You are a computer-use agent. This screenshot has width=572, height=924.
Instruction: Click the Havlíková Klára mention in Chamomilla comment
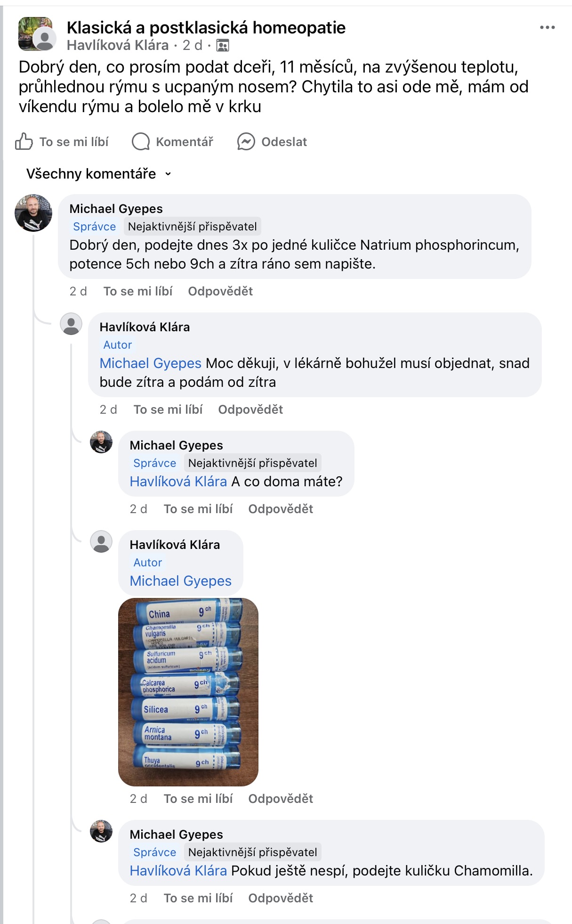tap(178, 870)
